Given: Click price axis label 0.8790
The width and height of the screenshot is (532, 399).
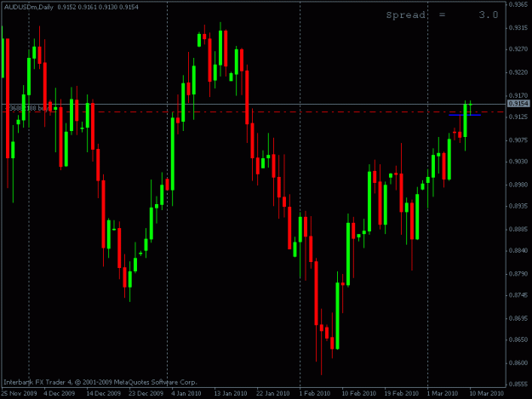Looking at the screenshot, I should point(518,274).
